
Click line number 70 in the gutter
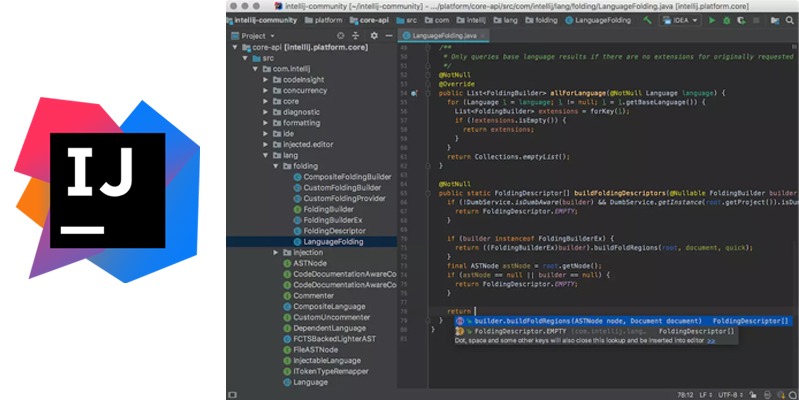(x=404, y=239)
